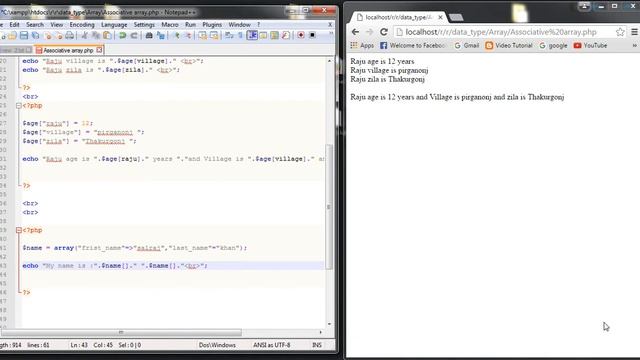
Task: Click the 'ANSI as UTF-8' status bar text
Action: (x=271, y=345)
